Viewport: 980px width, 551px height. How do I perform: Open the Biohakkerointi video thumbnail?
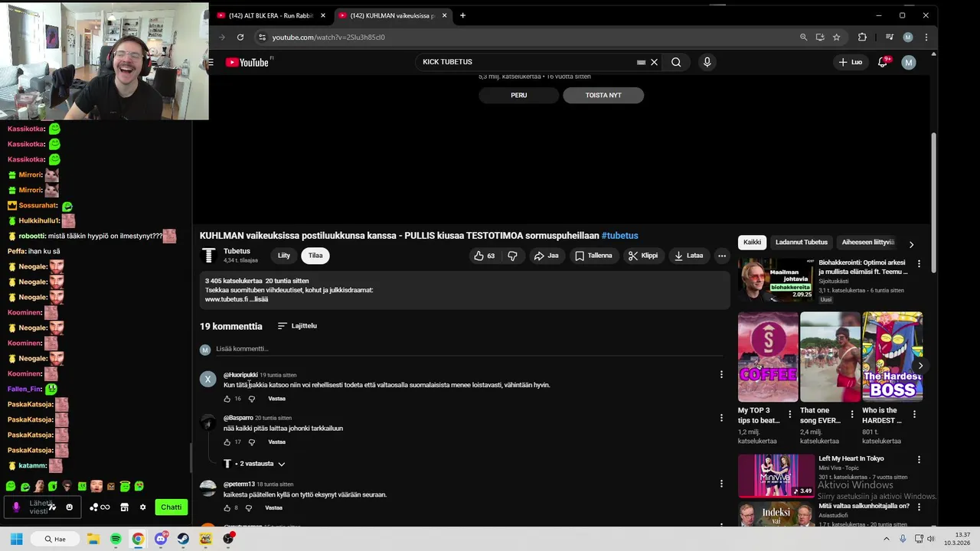pyautogui.click(x=776, y=280)
